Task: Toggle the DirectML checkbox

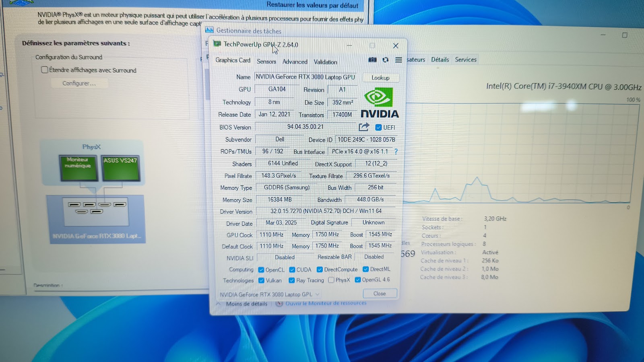Action: 365,269
